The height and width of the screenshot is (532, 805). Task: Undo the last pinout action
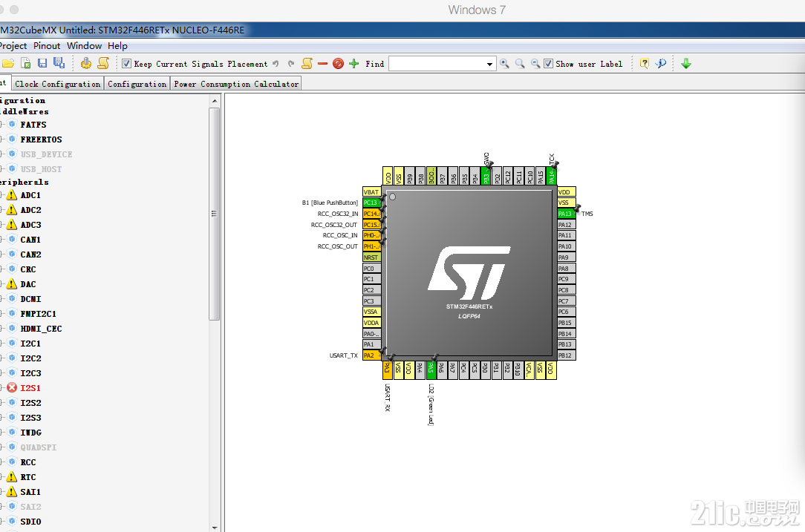[x=276, y=64]
